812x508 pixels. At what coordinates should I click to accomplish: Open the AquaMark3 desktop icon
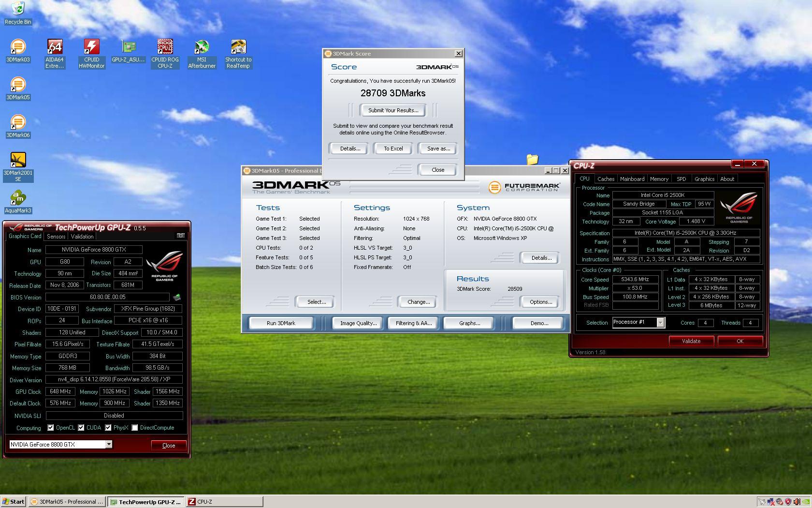click(x=18, y=202)
